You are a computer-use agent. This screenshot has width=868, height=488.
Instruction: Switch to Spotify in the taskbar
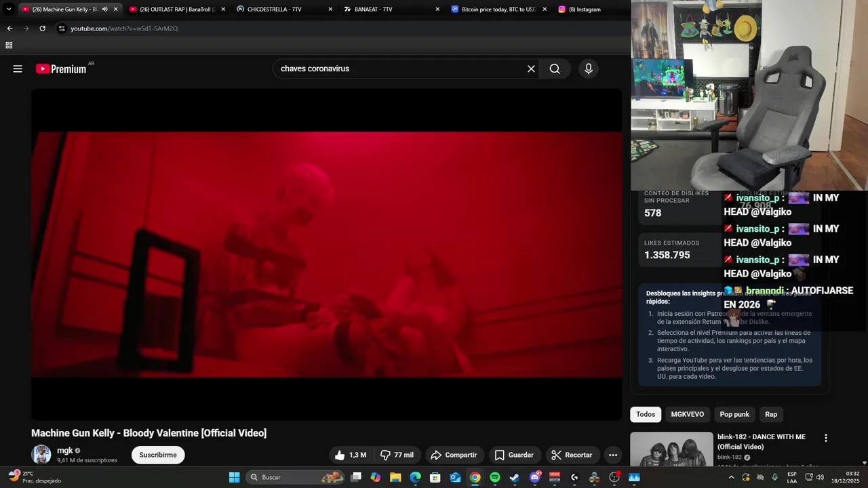(495, 477)
